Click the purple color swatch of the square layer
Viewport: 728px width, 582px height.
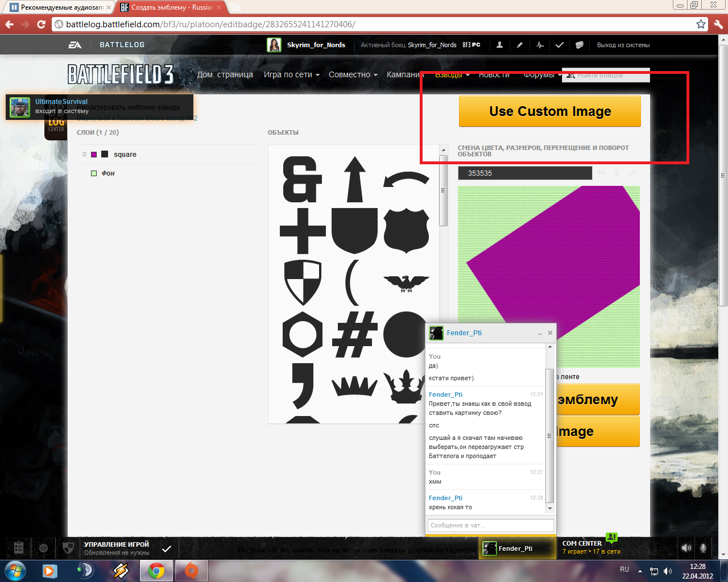coord(94,155)
